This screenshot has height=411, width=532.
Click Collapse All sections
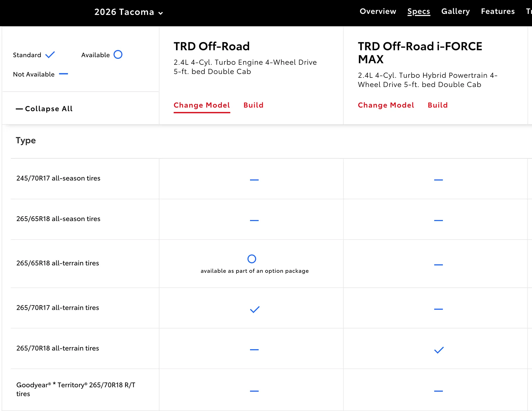(x=44, y=109)
